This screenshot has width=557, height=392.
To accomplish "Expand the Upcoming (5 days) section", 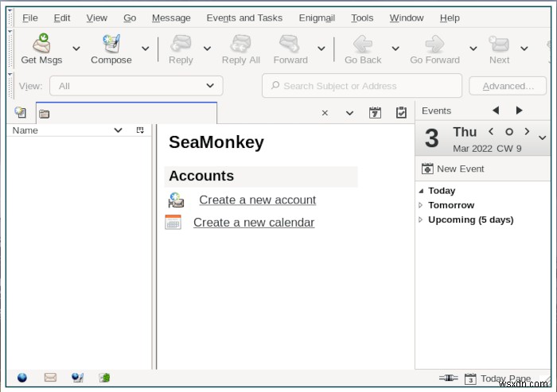I will [x=421, y=219].
